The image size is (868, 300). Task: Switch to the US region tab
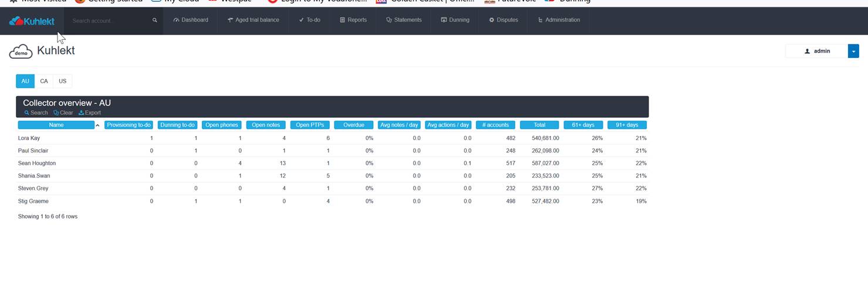pyautogui.click(x=62, y=81)
